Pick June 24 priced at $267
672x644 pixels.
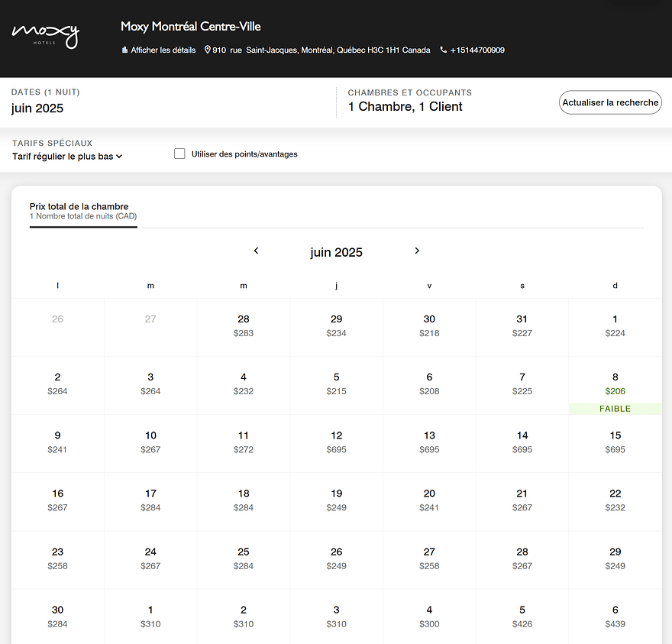pyautogui.click(x=150, y=560)
